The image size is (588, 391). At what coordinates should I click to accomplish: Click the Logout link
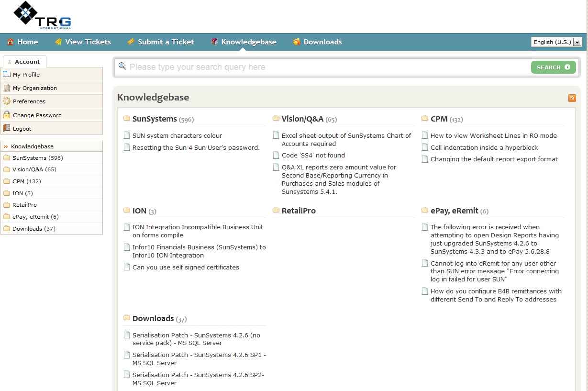(x=22, y=129)
